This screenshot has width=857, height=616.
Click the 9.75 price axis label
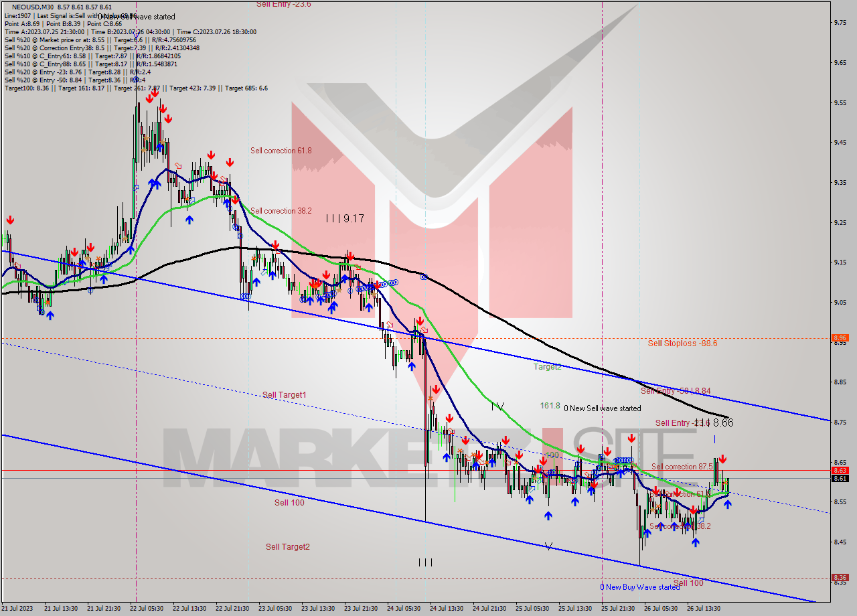(840, 23)
